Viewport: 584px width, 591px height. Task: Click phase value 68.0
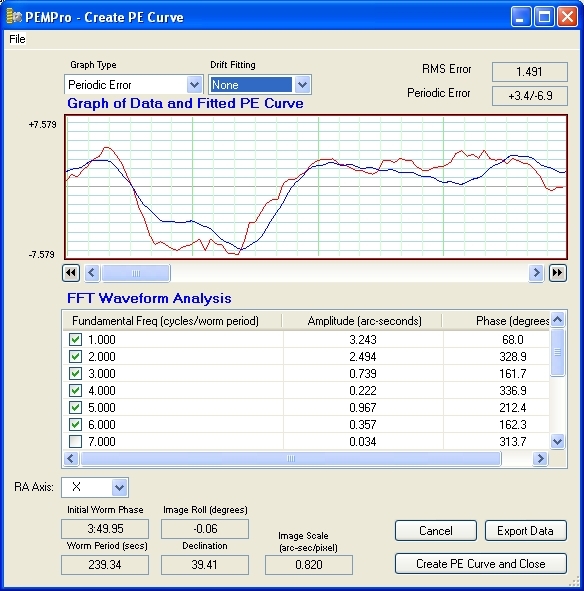[513, 340]
